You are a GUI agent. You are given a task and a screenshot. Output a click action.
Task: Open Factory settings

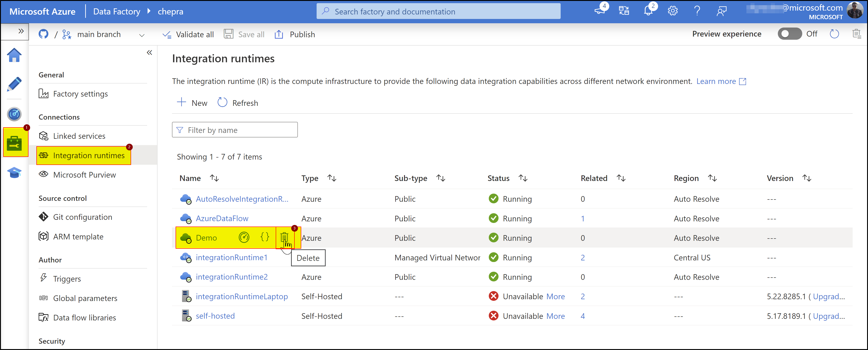pos(73,94)
